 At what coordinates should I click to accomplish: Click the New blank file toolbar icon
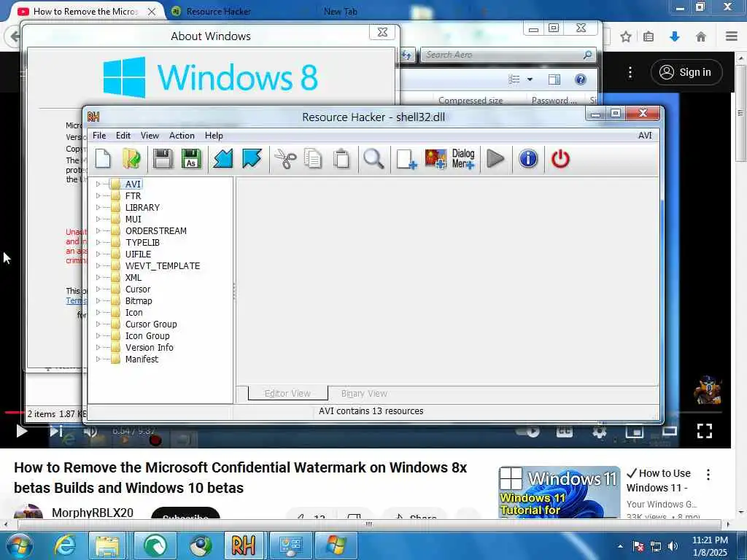[104, 158]
